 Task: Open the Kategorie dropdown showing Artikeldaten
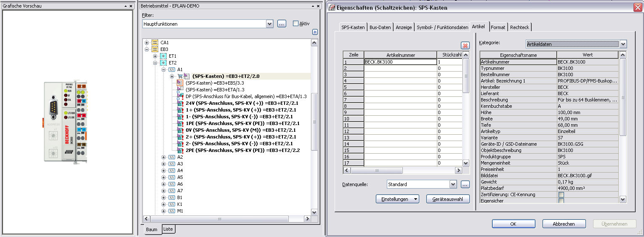coord(623,44)
